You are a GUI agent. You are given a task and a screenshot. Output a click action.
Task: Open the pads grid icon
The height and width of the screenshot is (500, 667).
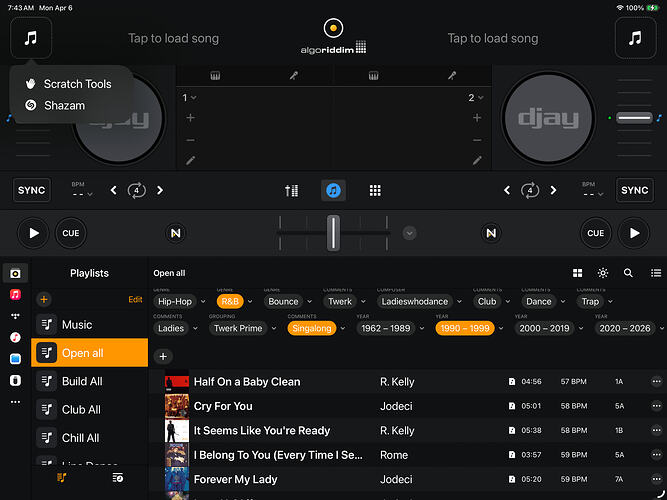[376, 190]
